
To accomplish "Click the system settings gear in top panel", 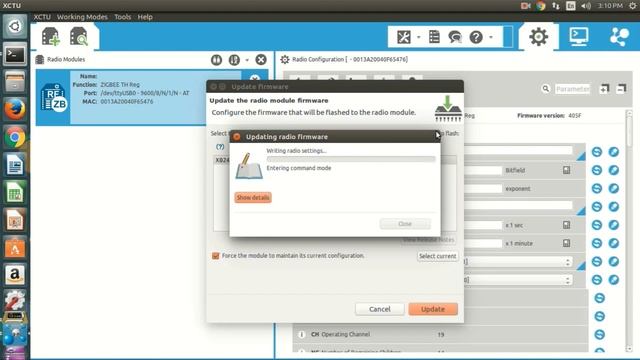I will pos(632,6).
